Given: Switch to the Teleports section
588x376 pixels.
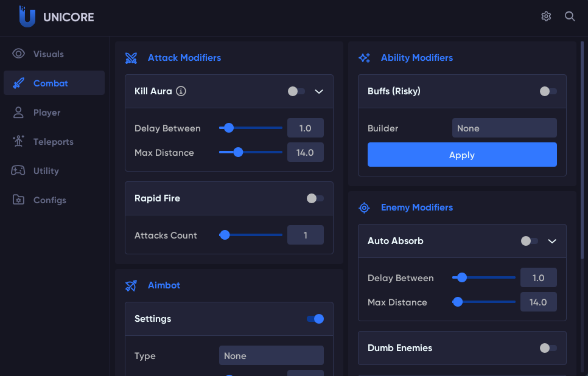Looking at the screenshot, I should [x=54, y=142].
